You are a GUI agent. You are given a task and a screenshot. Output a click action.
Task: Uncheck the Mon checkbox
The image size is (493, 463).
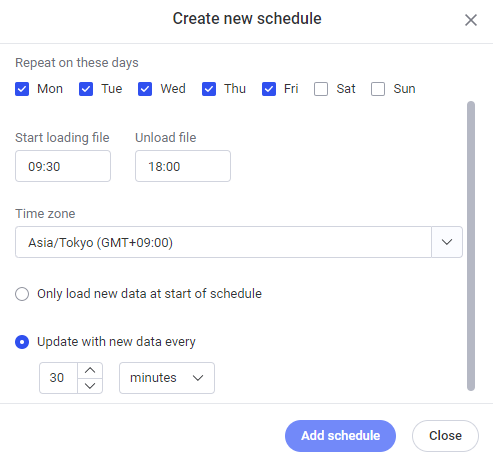point(22,89)
